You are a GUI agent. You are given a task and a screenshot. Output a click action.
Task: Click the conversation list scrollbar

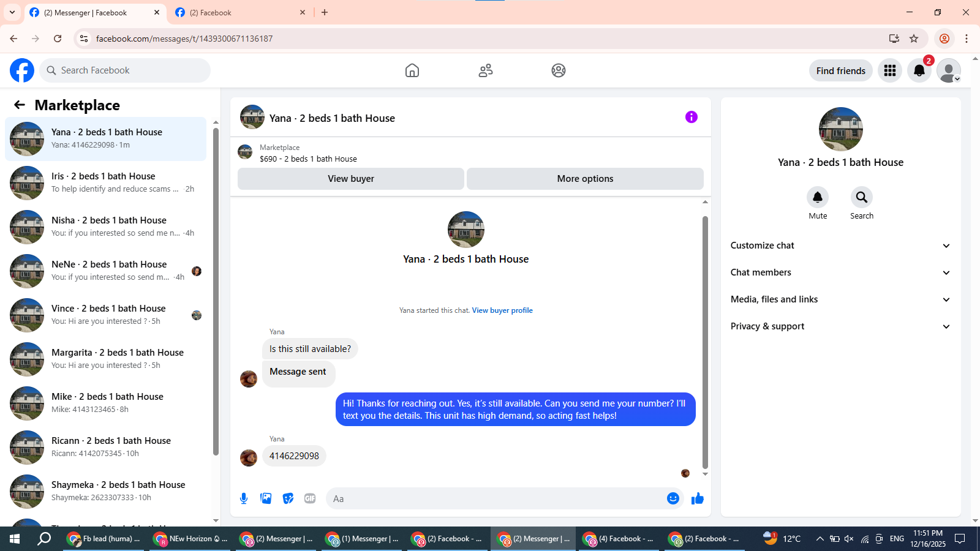(x=216, y=291)
